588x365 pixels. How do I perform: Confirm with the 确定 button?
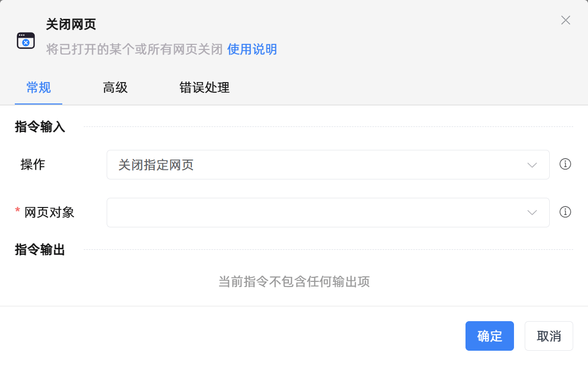[489, 336]
